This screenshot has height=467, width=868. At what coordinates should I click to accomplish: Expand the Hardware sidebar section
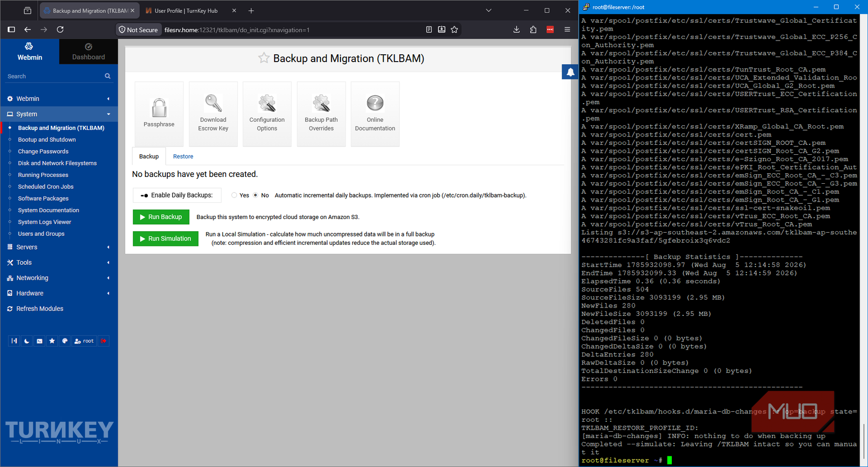tap(59, 293)
